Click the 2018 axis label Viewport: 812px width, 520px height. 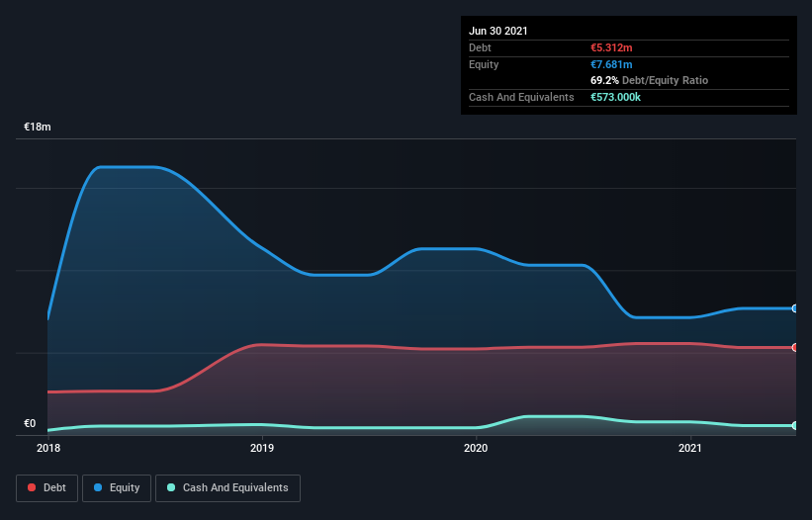48,448
